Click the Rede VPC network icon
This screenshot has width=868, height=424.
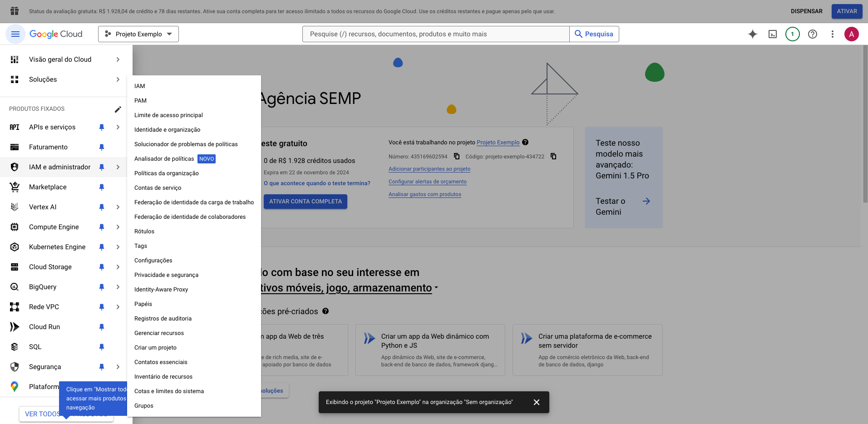[x=15, y=307]
